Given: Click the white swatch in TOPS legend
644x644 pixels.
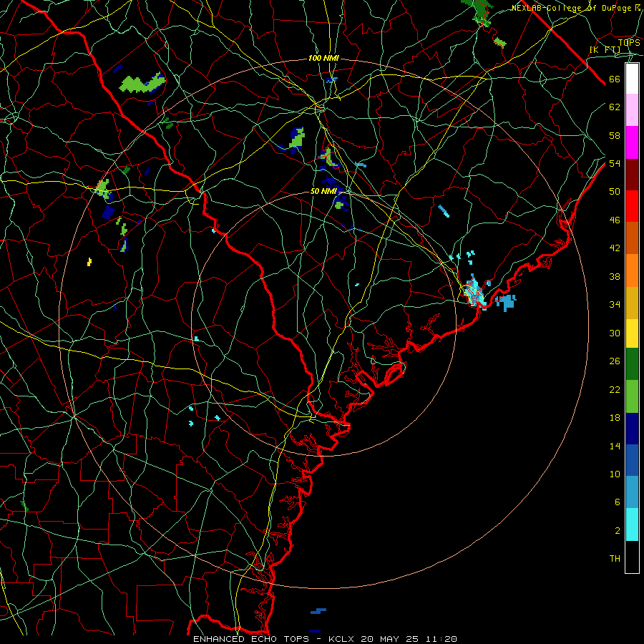Looking at the screenshot, I should click(x=632, y=79).
